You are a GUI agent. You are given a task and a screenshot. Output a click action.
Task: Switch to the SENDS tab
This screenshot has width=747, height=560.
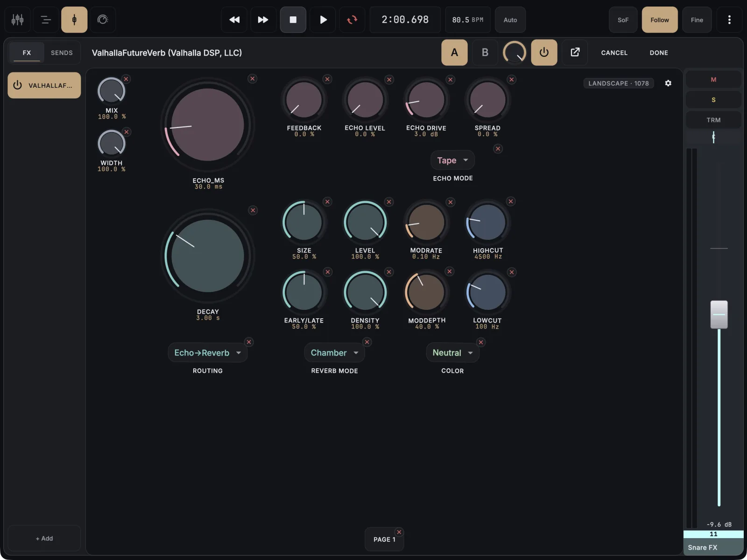coord(62,53)
